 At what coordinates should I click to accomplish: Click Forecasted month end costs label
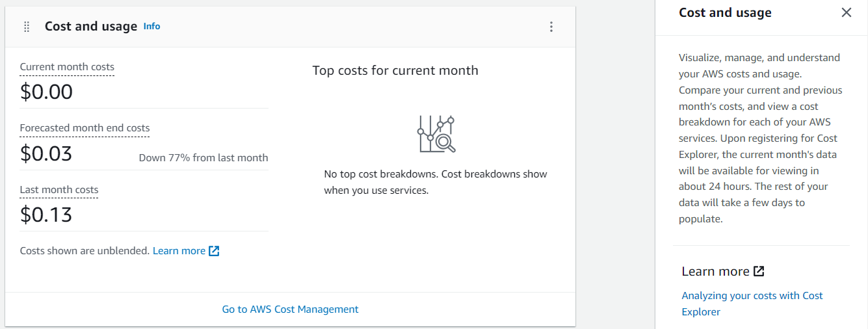point(85,128)
